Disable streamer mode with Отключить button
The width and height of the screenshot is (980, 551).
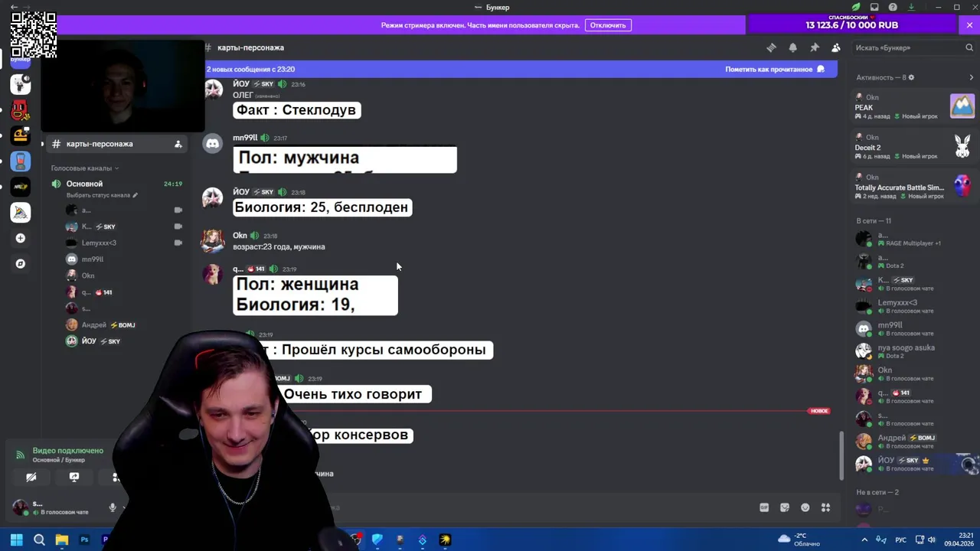pos(608,25)
